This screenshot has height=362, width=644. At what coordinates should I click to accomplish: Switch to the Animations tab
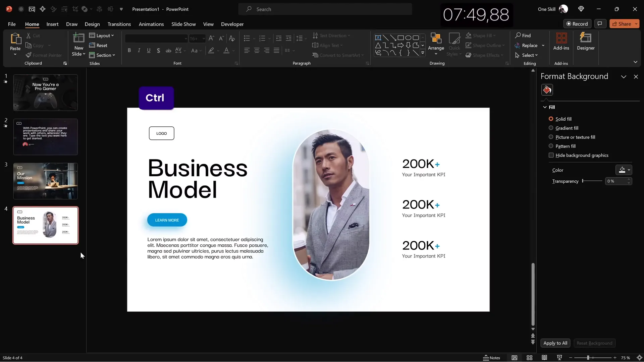point(151,24)
